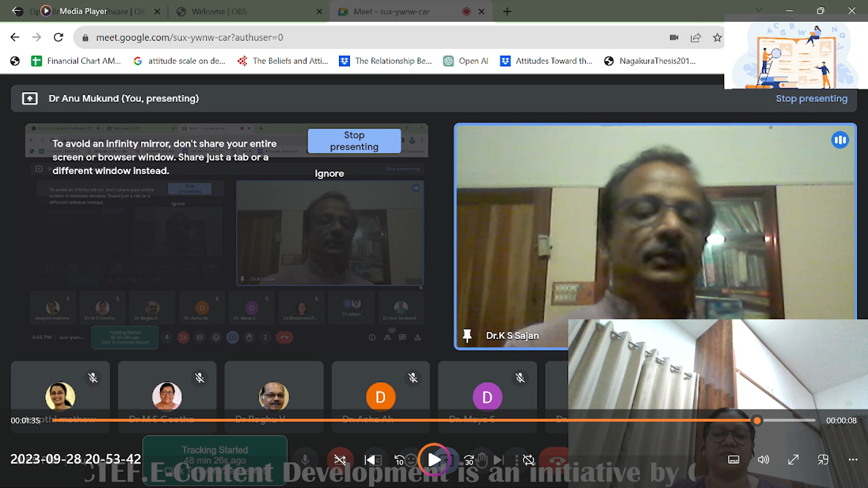Click the browser back arrow

pos(15,37)
